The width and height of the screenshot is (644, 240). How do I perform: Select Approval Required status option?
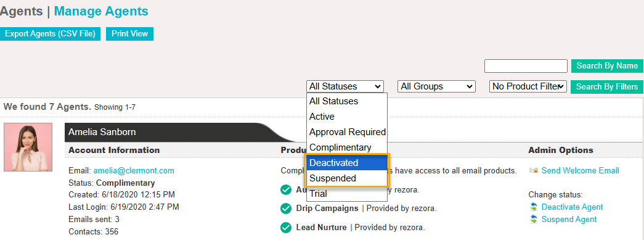click(x=346, y=132)
